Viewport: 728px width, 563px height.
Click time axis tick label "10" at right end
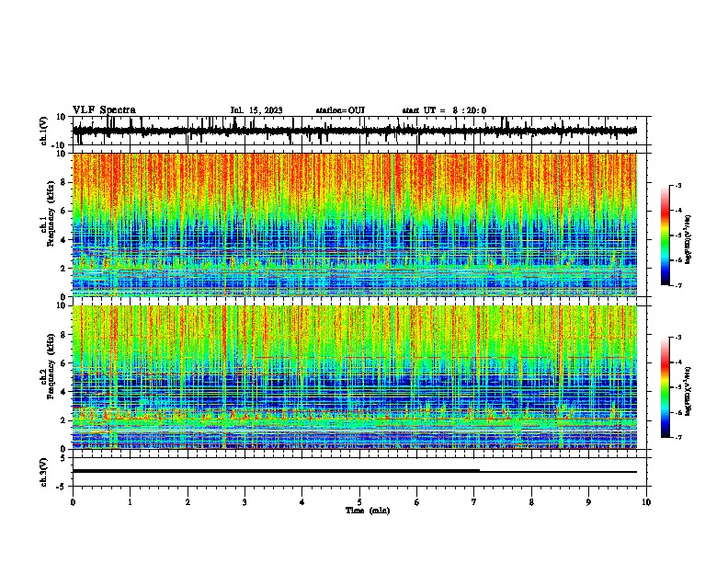[x=646, y=502]
